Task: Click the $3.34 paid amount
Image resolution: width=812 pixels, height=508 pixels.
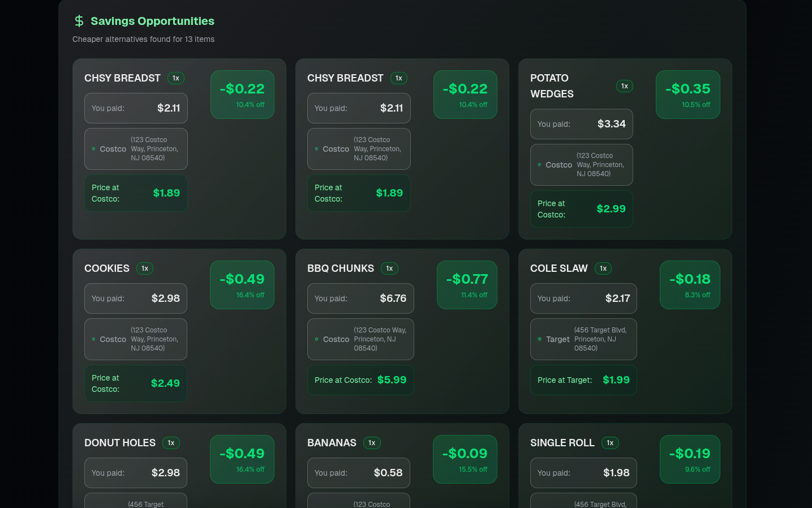Action: pos(612,124)
